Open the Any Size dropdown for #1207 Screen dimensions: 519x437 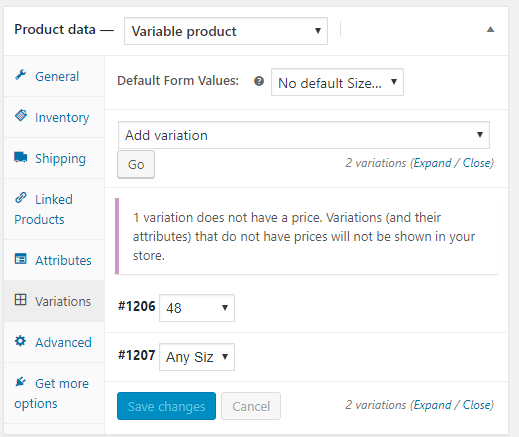point(197,357)
